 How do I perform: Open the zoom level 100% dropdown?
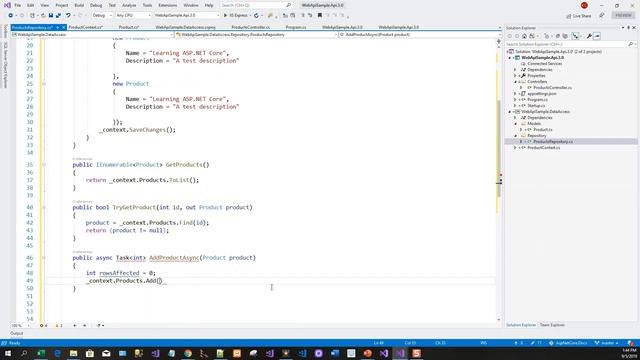[20, 326]
